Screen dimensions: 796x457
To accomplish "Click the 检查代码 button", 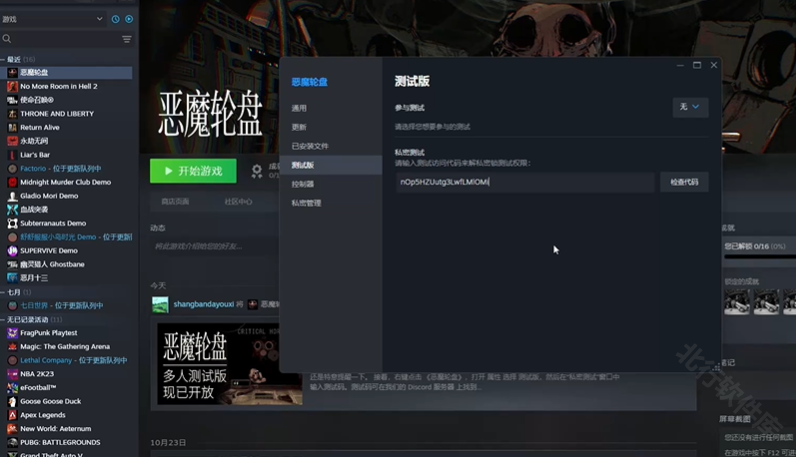I will click(684, 182).
